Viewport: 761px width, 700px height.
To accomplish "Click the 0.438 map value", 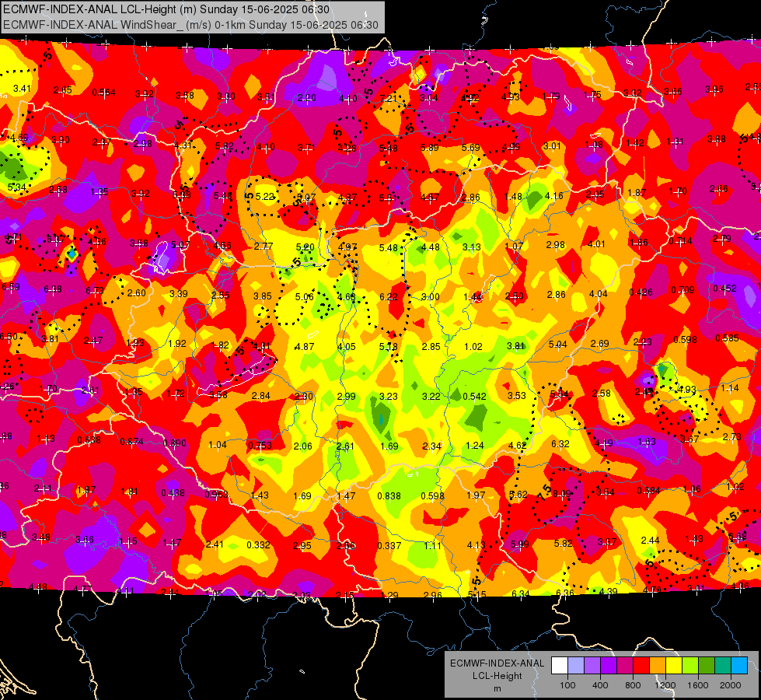I will tap(173, 493).
